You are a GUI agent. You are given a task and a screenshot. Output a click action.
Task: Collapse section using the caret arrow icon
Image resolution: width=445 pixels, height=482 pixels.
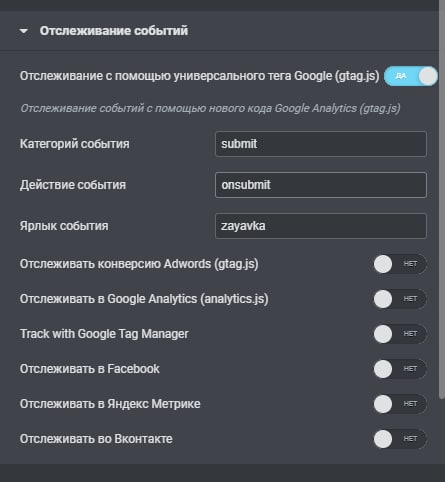click(x=24, y=31)
